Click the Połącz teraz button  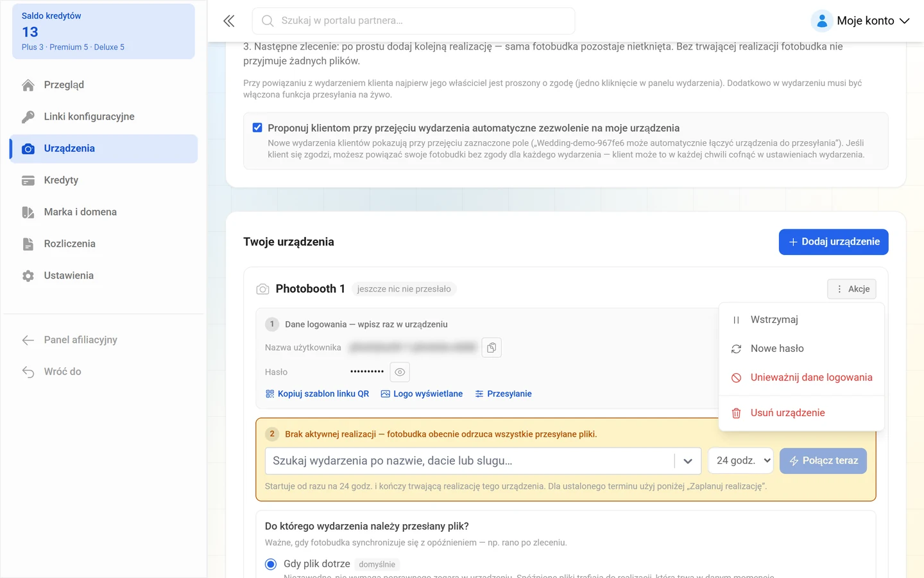click(x=823, y=461)
